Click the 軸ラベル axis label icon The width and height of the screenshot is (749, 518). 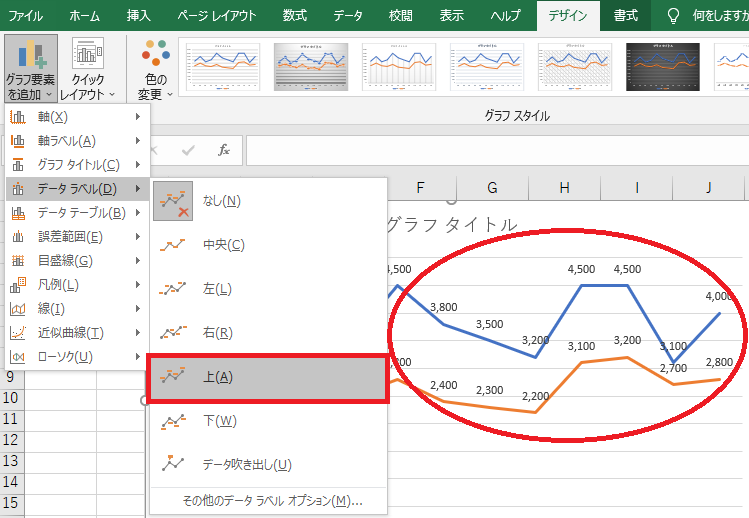click(18, 140)
